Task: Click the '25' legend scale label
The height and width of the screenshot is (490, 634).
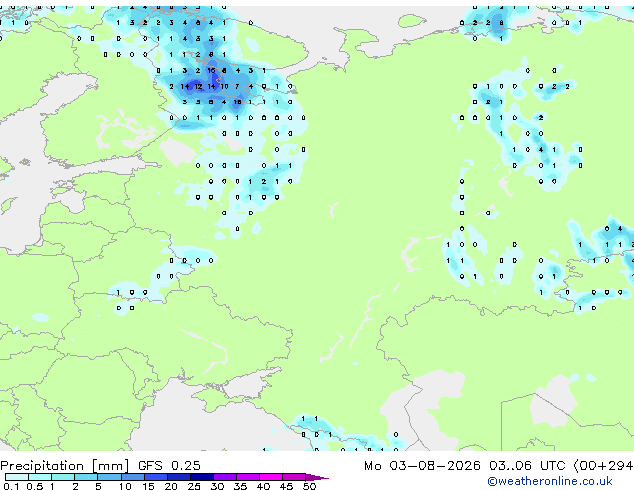Action: [x=194, y=486]
